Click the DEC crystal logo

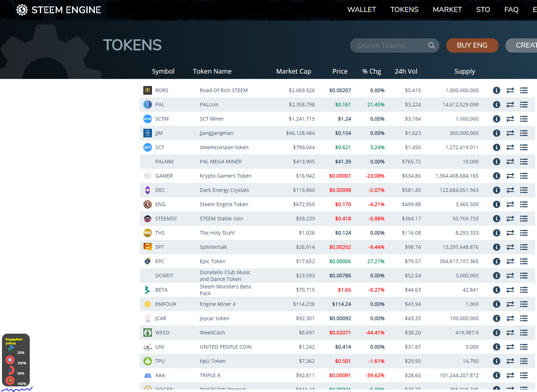[x=147, y=190]
